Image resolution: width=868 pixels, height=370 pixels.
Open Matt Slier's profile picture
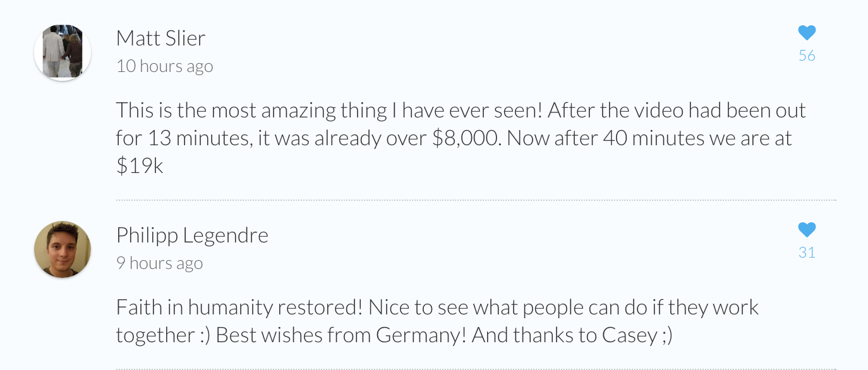pos(63,52)
